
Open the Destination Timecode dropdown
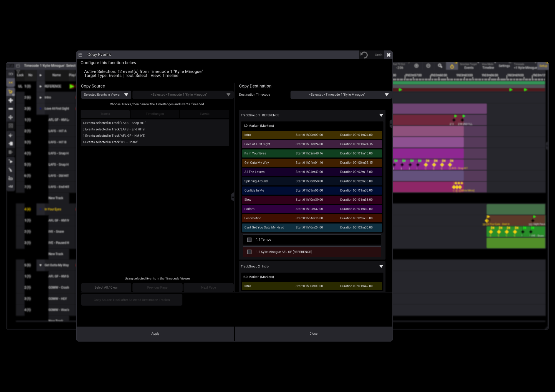[341, 95]
